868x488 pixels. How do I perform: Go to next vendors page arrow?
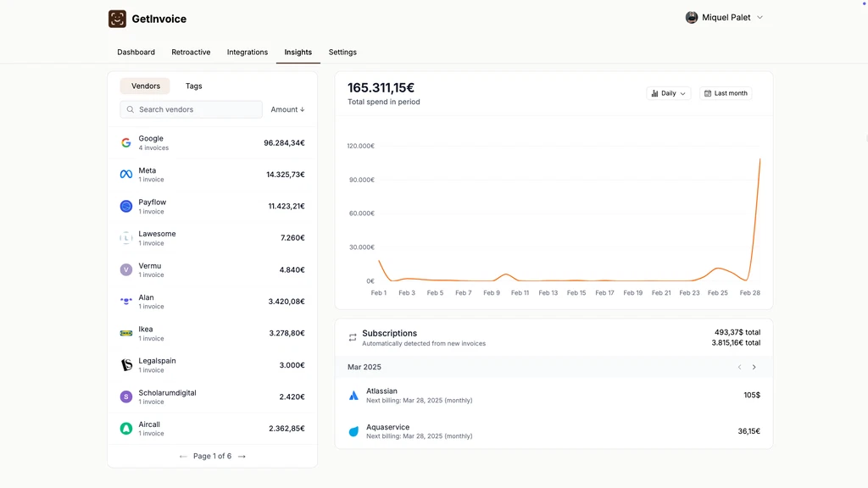coord(242,456)
